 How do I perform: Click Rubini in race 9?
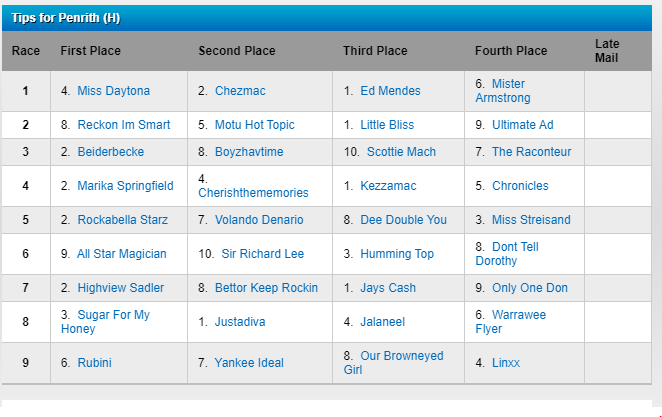click(94, 363)
